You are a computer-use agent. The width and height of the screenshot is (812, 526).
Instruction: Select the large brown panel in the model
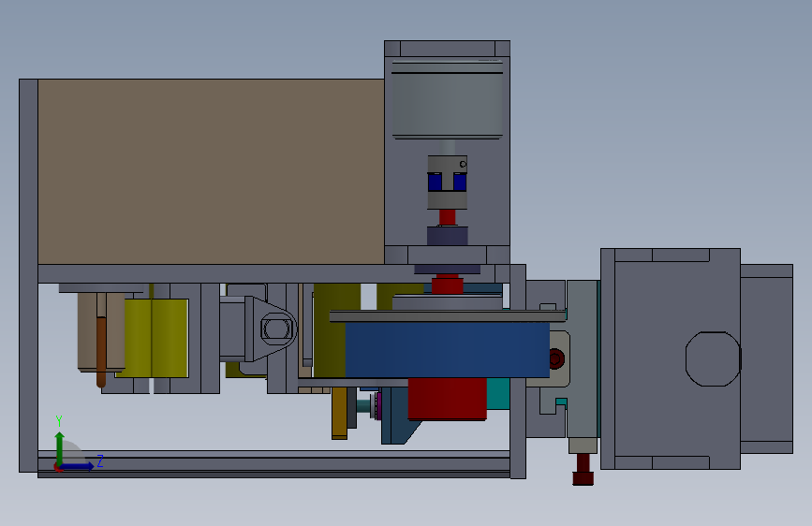[211, 171]
